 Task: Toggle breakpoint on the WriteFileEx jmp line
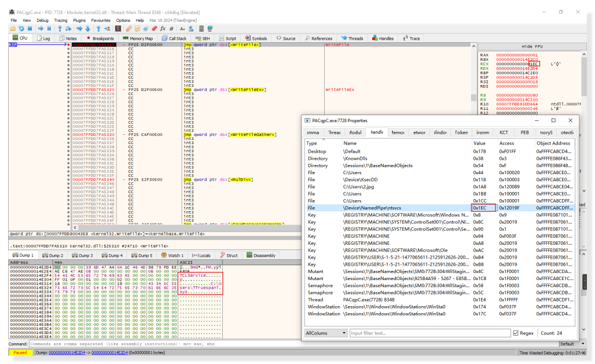68,90
